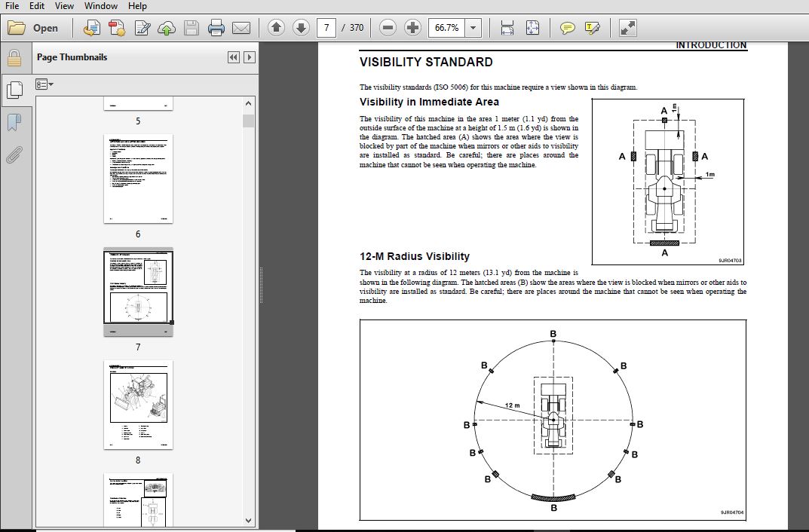Screen dimensions: 809x532
Task: Open the Window menu
Action: (x=100, y=6)
